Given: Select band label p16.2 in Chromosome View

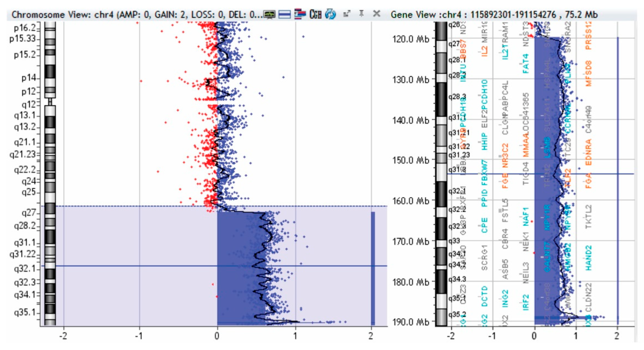Looking at the screenshot, I should tap(25, 28).
